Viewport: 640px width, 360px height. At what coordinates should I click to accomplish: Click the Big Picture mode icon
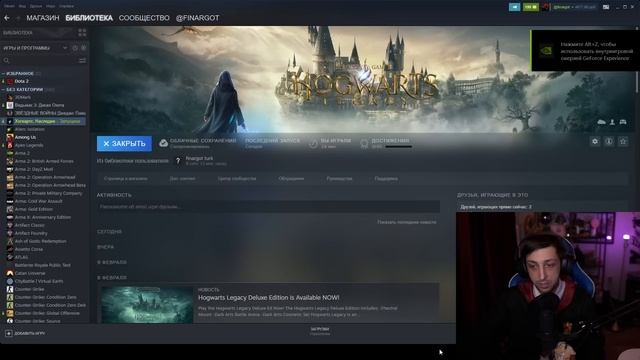click(606, 7)
